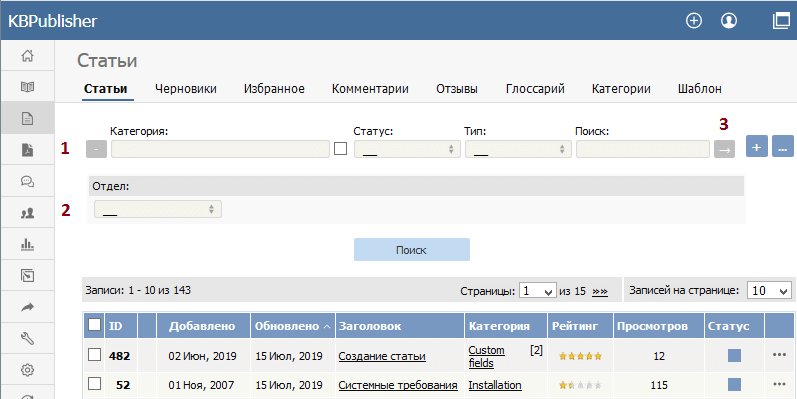Switch to the Категории tab
The width and height of the screenshot is (797, 399).
pyautogui.click(x=621, y=89)
